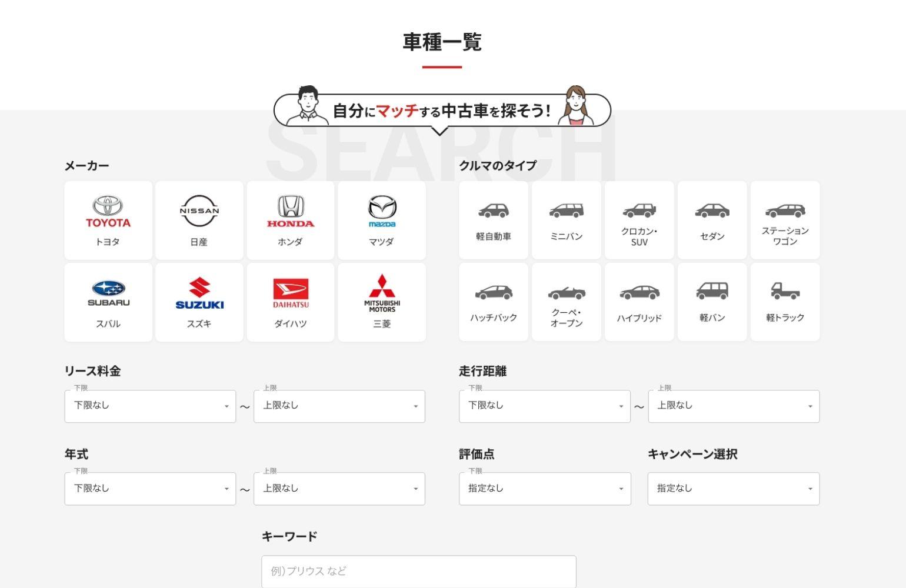Expand the 評価点 dropdown
906x588 pixels.
coord(544,489)
